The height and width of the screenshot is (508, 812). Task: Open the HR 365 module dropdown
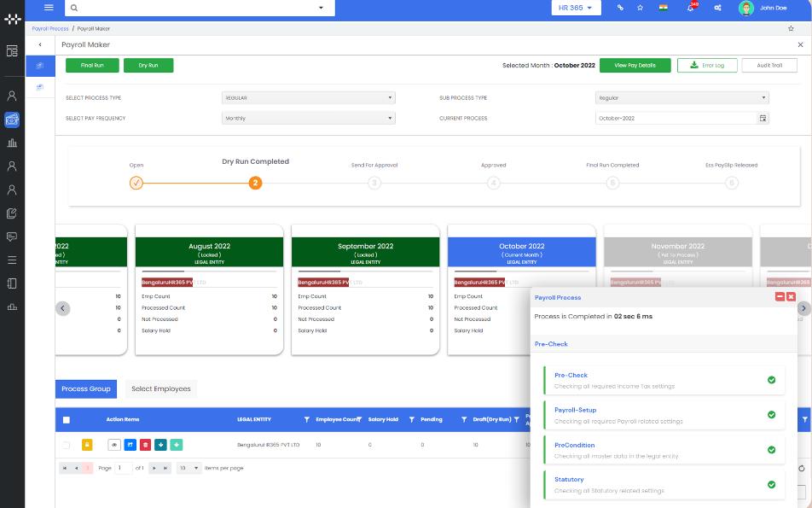tap(576, 8)
